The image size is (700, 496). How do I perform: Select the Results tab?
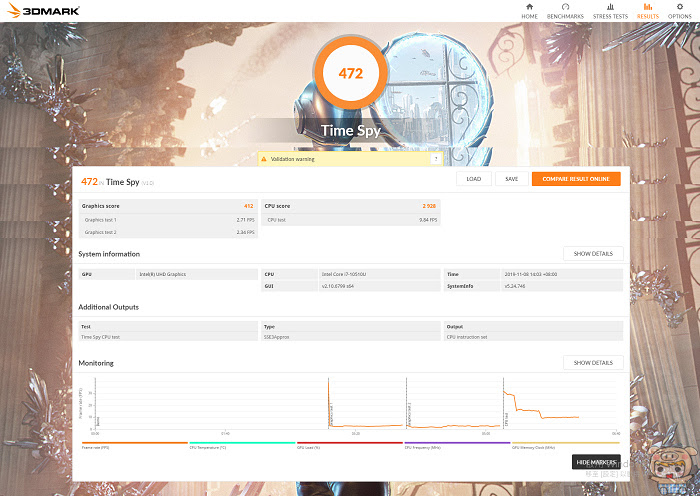click(x=648, y=11)
